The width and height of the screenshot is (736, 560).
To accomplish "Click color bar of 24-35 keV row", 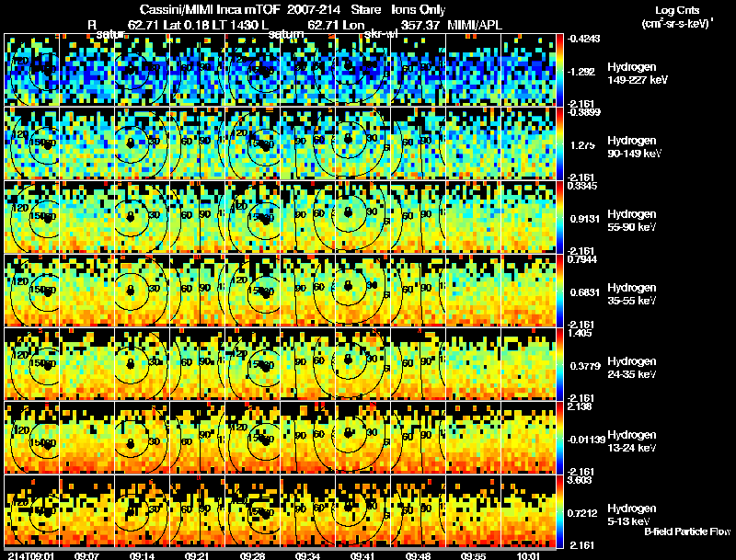I will coord(559,364).
